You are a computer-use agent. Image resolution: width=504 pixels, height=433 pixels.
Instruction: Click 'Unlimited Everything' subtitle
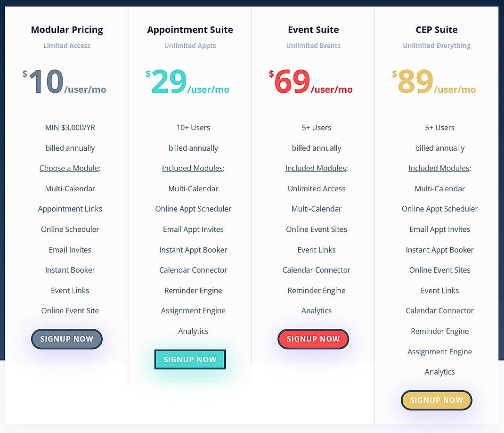tap(437, 46)
